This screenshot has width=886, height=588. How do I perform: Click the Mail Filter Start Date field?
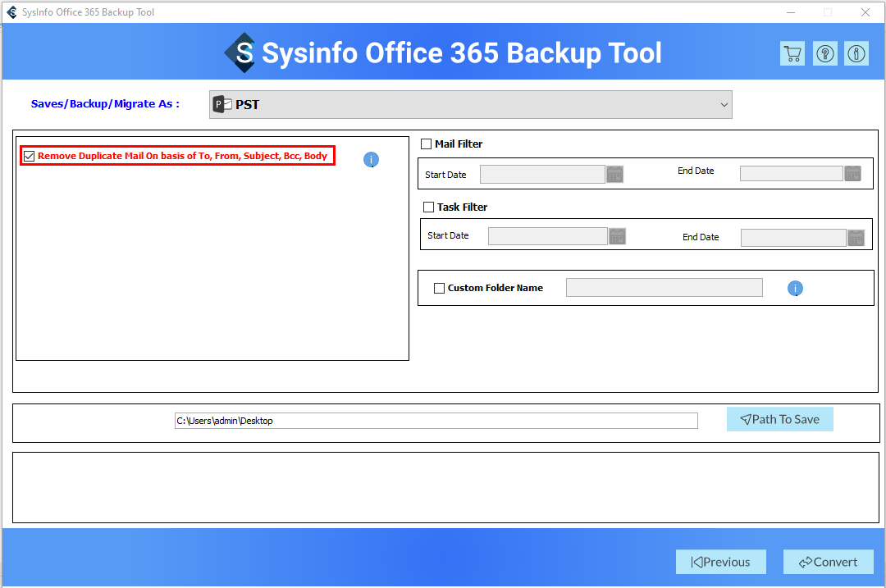542,174
